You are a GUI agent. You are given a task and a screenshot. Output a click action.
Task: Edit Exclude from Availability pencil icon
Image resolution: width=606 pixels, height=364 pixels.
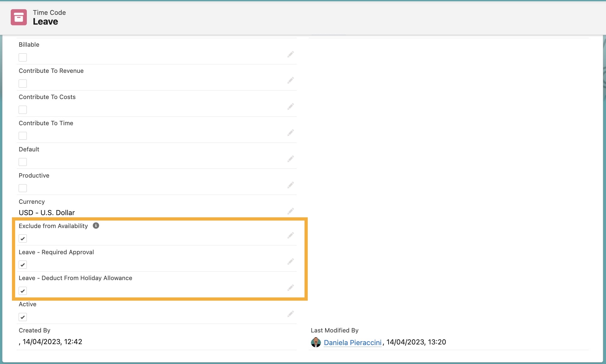coord(291,236)
